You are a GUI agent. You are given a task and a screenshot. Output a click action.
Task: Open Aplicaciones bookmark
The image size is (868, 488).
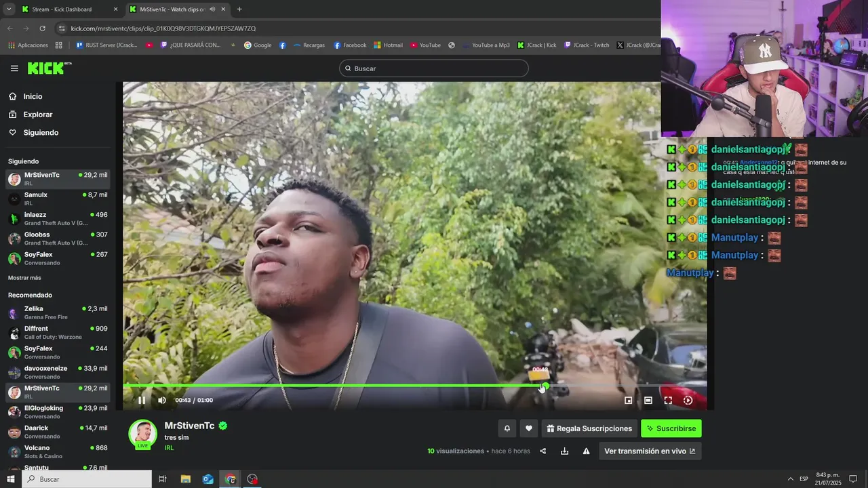point(28,45)
